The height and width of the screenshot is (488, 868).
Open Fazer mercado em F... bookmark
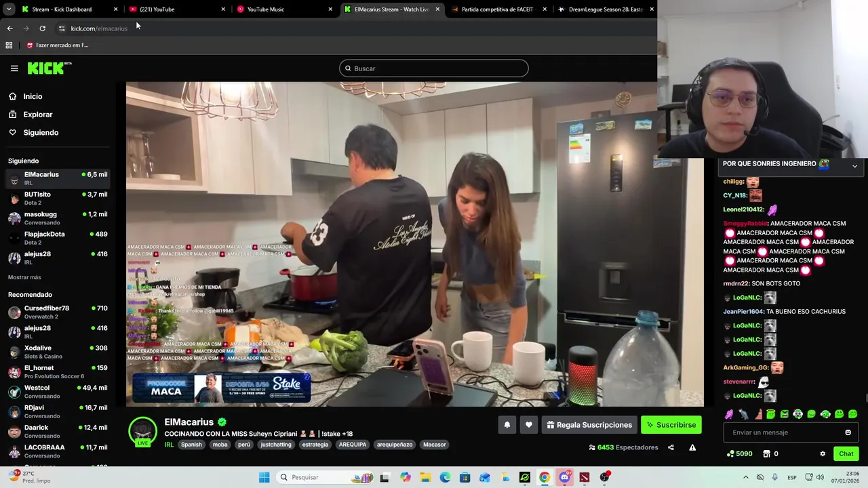tap(57, 45)
